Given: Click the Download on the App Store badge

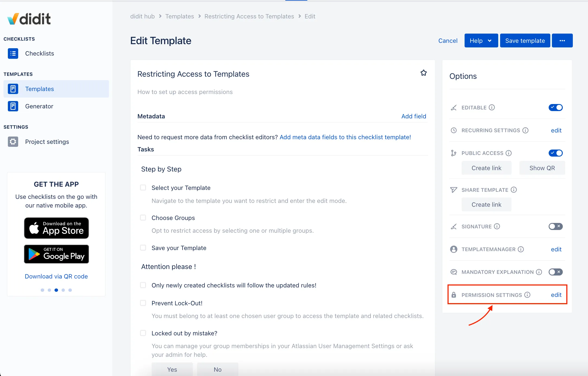Looking at the screenshot, I should coord(56,228).
